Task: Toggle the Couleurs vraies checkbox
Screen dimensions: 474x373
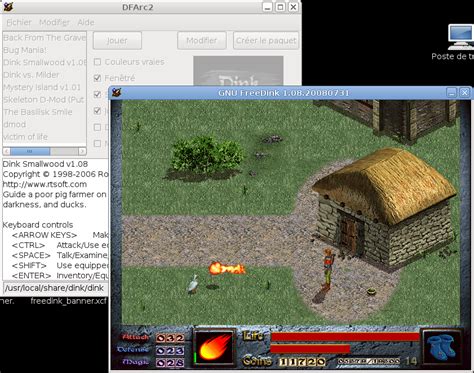Action: coord(97,62)
